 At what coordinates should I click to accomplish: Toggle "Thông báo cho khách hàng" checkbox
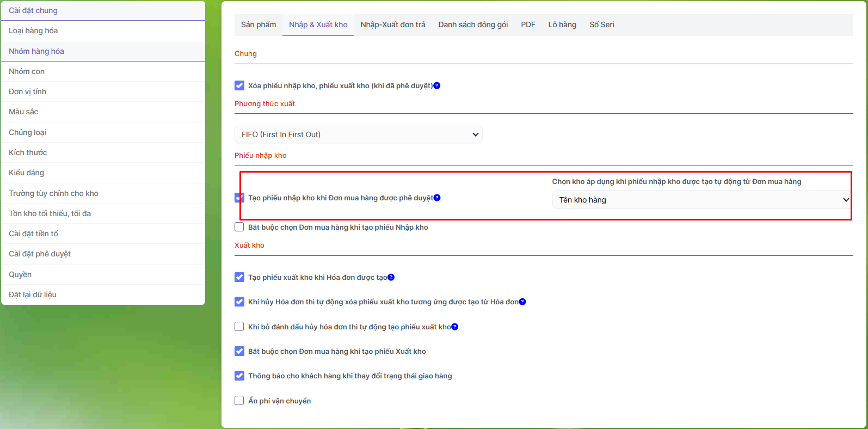pyautogui.click(x=239, y=376)
